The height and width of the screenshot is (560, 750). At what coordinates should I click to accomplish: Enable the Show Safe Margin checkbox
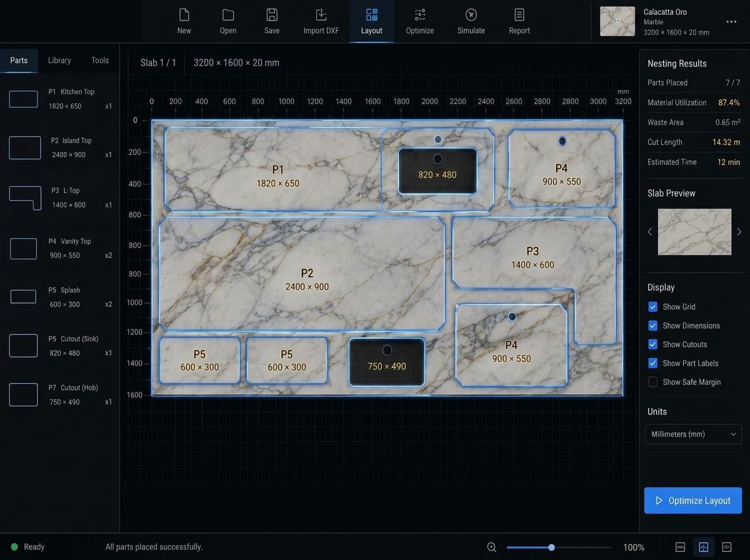[x=652, y=382]
